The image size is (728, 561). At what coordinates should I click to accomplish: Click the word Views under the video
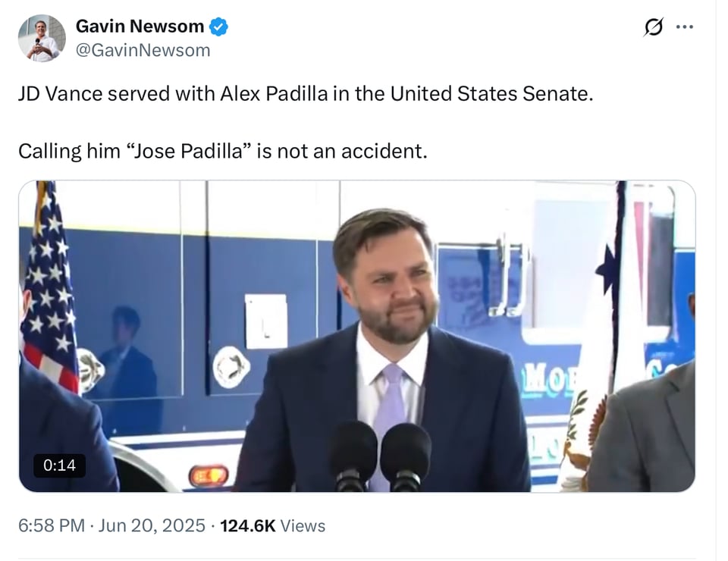pos(303,525)
